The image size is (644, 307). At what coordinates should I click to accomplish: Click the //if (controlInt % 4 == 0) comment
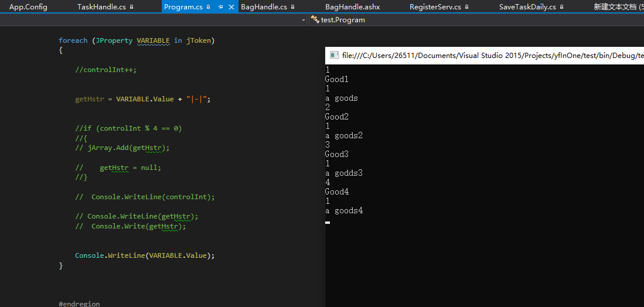(x=128, y=128)
